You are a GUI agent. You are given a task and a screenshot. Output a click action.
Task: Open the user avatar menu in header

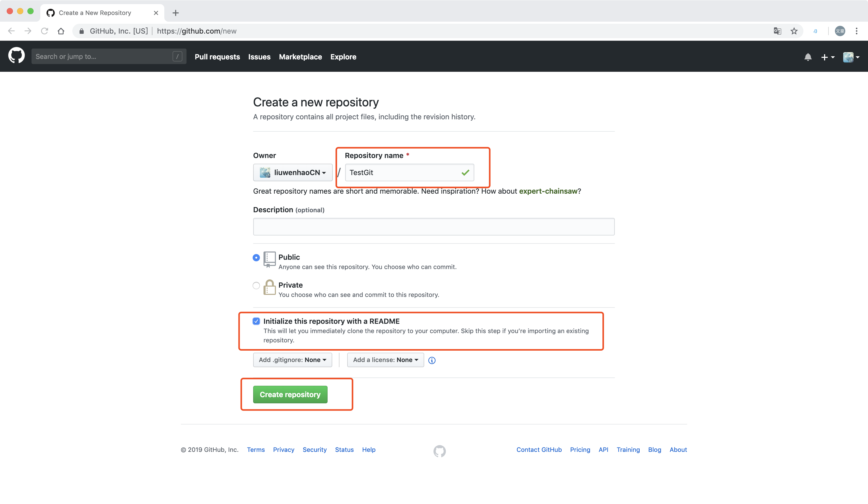click(851, 57)
